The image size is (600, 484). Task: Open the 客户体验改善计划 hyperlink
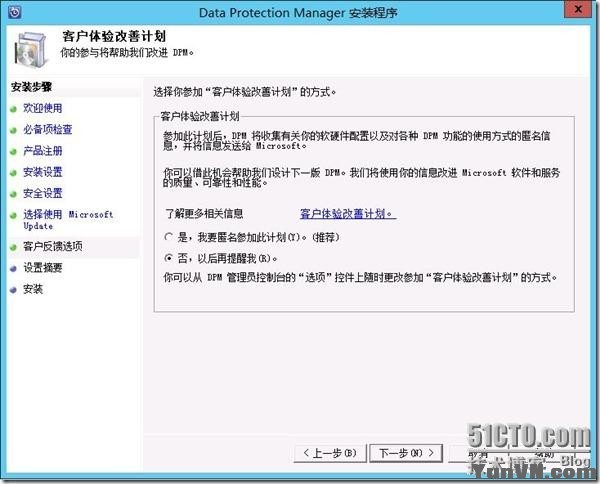pyautogui.click(x=347, y=213)
